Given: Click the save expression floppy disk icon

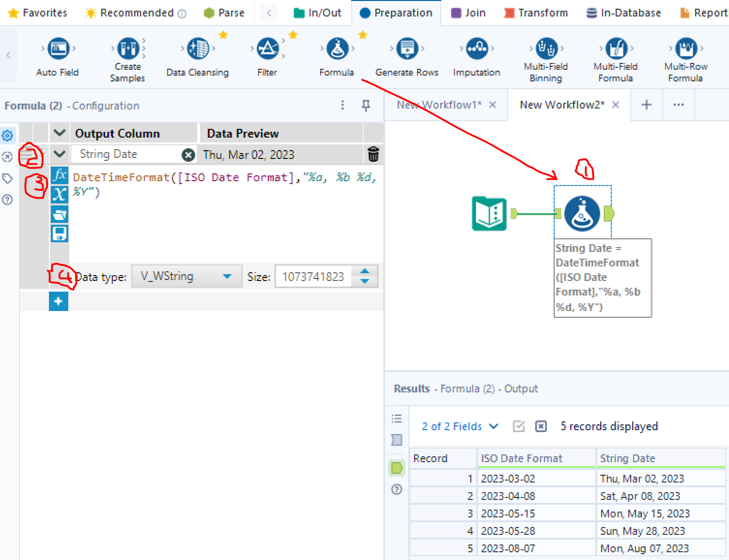Looking at the screenshot, I should click(60, 233).
